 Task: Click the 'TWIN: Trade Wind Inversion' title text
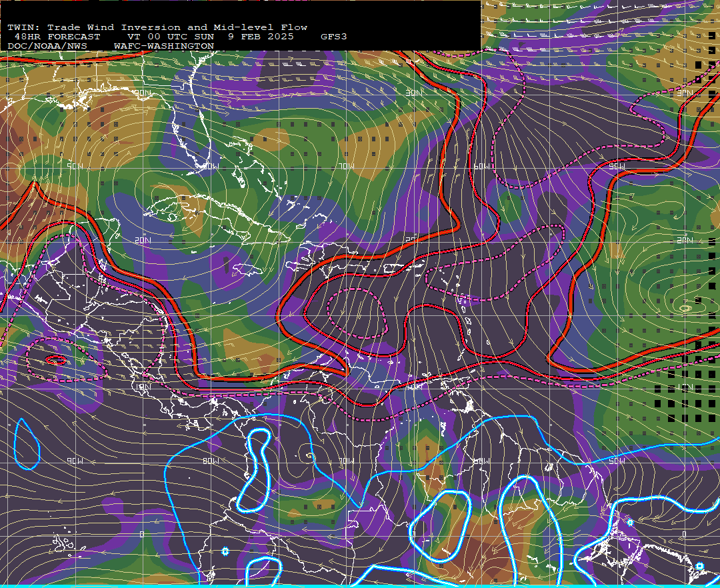(x=94, y=27)
